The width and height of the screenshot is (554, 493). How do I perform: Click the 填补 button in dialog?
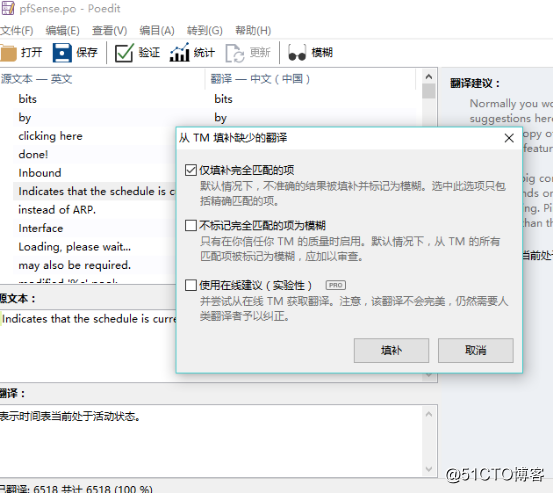391,350
